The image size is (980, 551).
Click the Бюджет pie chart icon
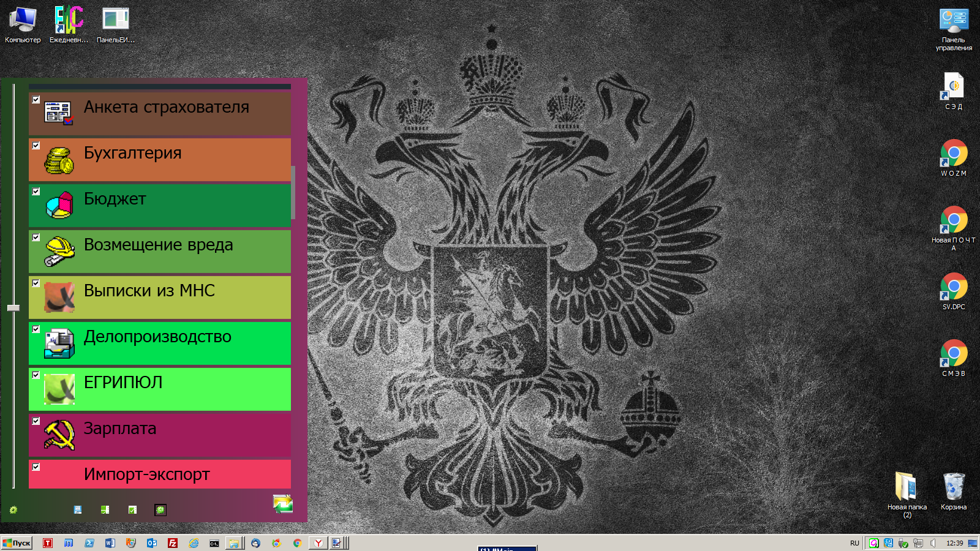(x=59, y=205)
